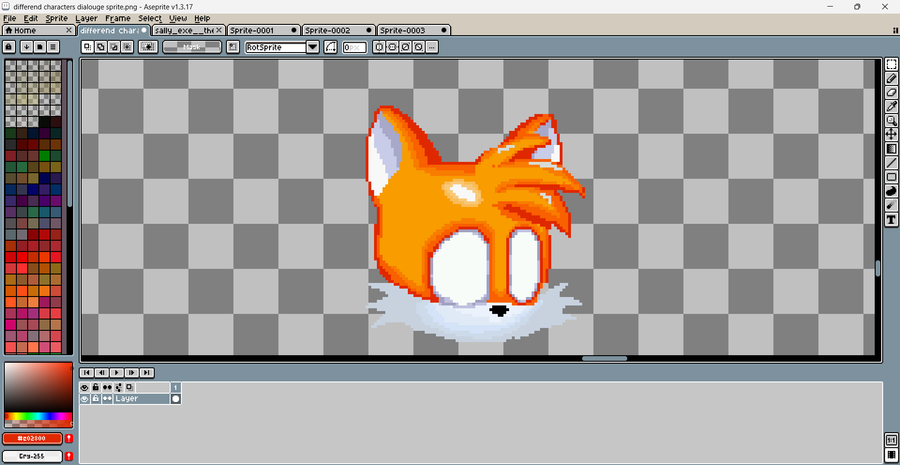Image resolution: width=900 pixels, height=465 pixels.
Task: Select the Rectangle shape tool
Action: 891,177
